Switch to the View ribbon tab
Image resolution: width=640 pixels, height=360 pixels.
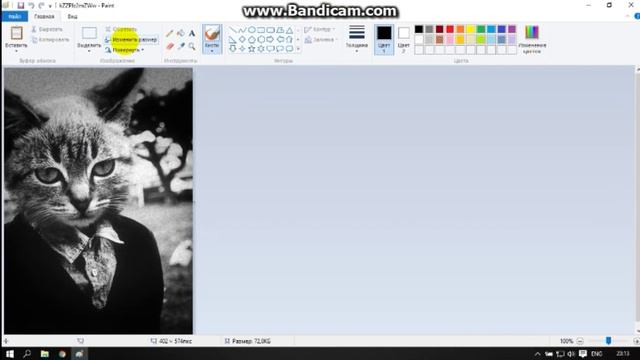click(72, 16)
